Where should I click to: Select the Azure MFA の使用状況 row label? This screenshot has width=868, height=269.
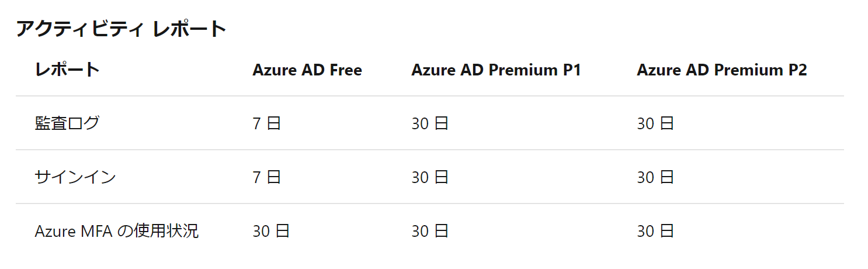(117, 231)
